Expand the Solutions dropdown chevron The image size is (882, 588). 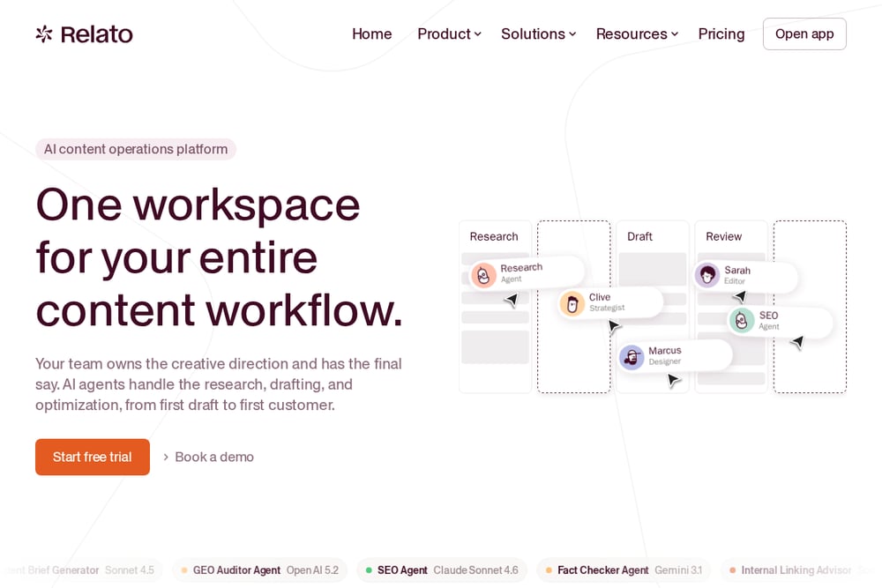572,34
